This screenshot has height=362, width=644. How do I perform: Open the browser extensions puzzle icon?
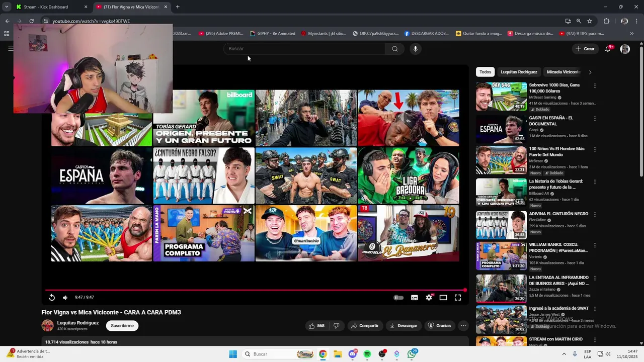coord(607,21)
